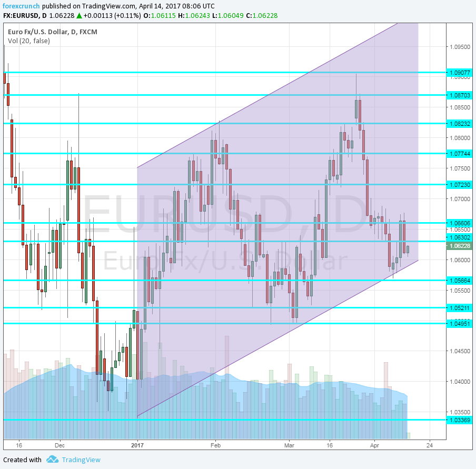Click the high value H:1.06243
476x469 pixels.
[194, 15]
